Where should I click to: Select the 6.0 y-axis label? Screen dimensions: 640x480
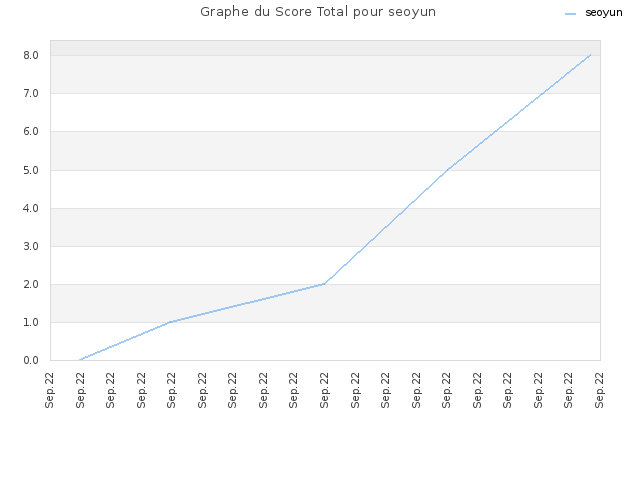coord(31,131)
